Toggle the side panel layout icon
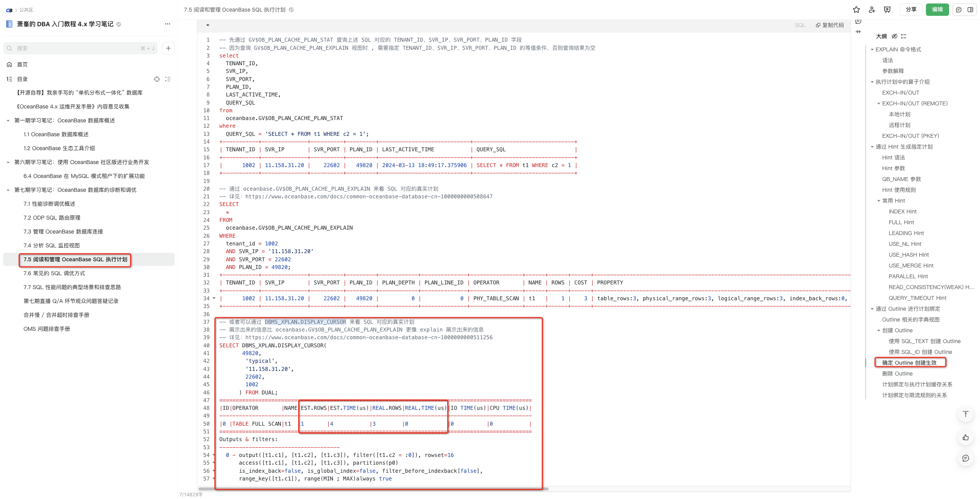Image resolution: width=980 pixels, height=499 pixels. click(970, 10)
